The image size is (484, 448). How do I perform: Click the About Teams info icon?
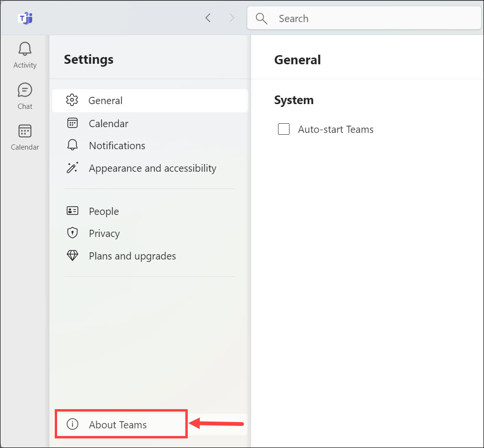pyautogui.click(x=73, y=424)
